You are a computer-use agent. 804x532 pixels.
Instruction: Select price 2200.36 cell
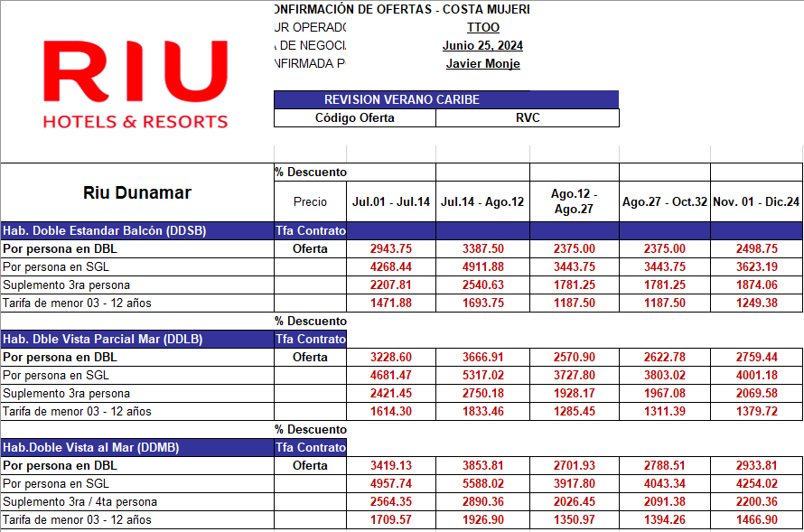756,502
